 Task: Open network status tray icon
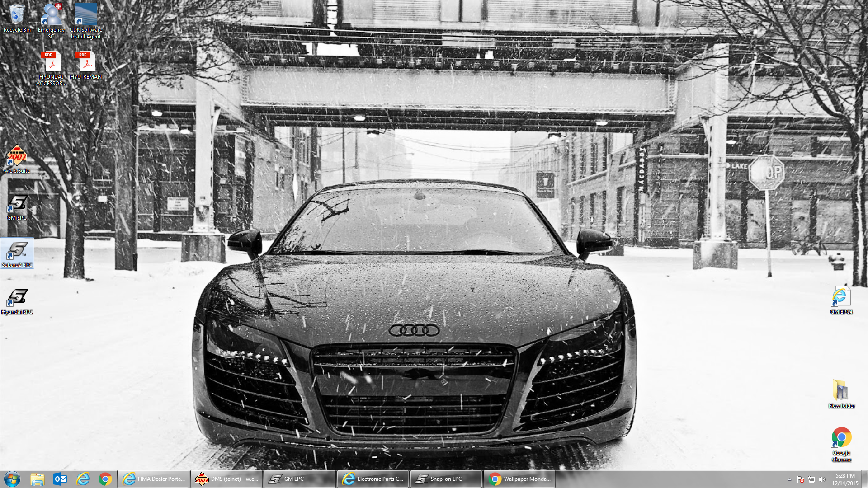811,479
